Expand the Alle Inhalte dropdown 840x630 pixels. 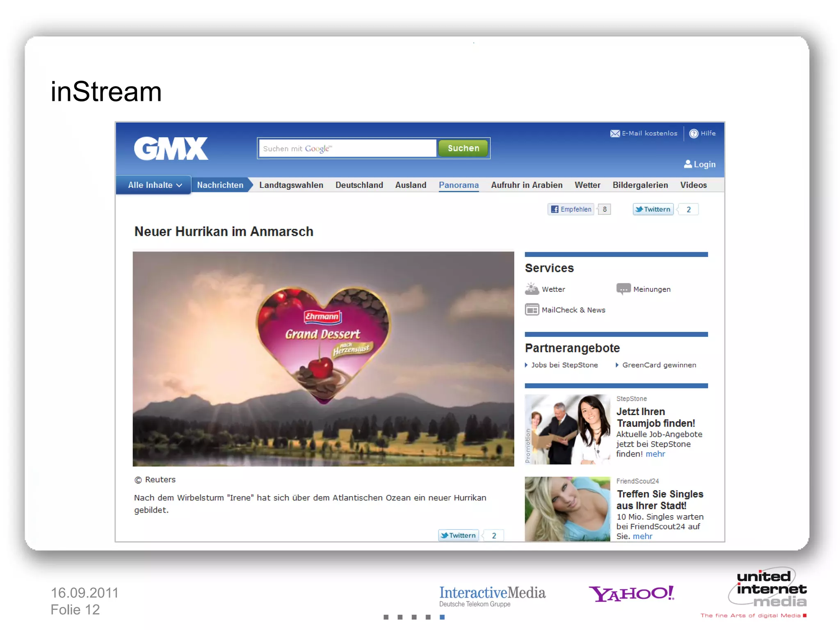pyautogui.click(x=154, y=185)
